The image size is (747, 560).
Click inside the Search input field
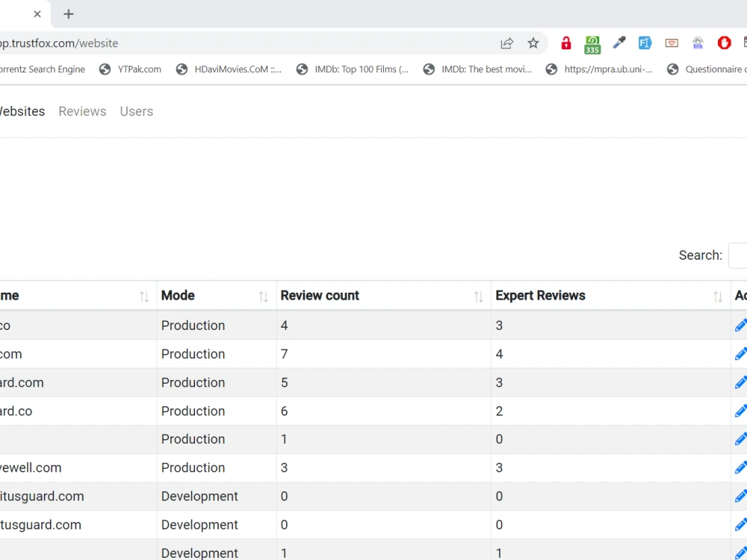[x=740, y=255]
